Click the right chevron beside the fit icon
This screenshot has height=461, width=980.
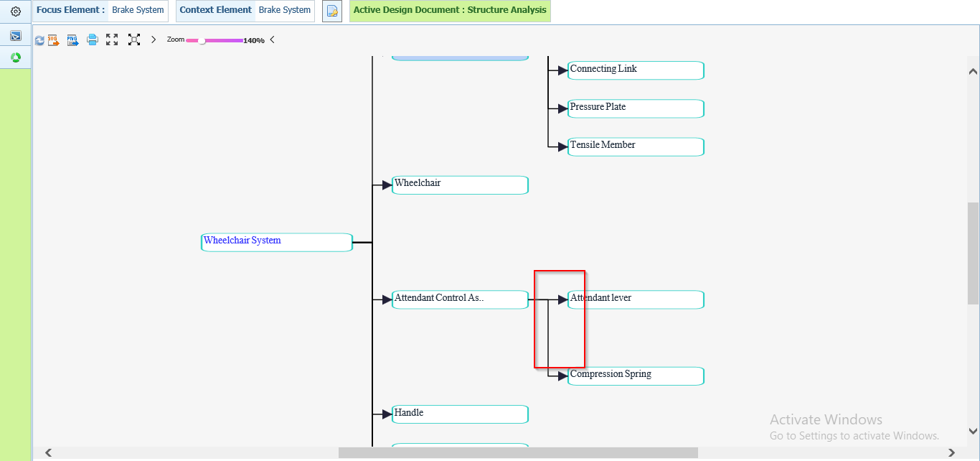(x=154, y=40)
